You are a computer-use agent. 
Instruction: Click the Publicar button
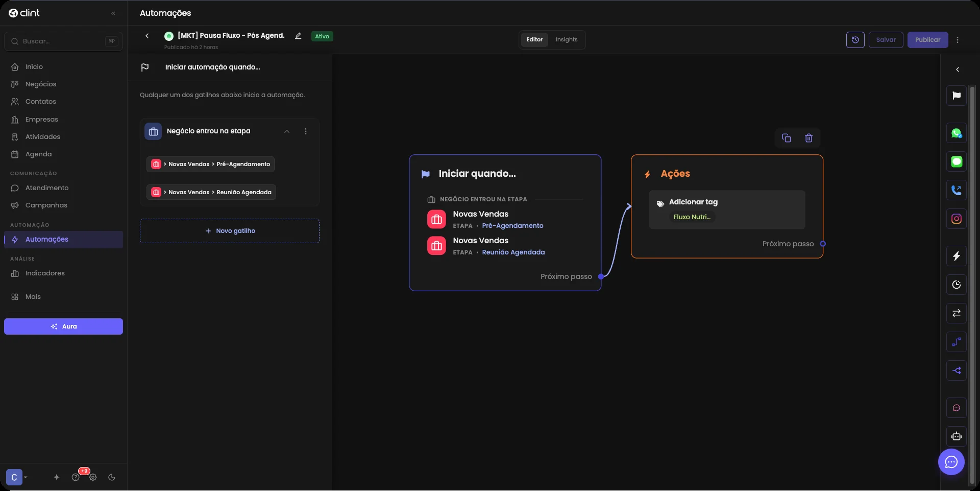(927, 40)
